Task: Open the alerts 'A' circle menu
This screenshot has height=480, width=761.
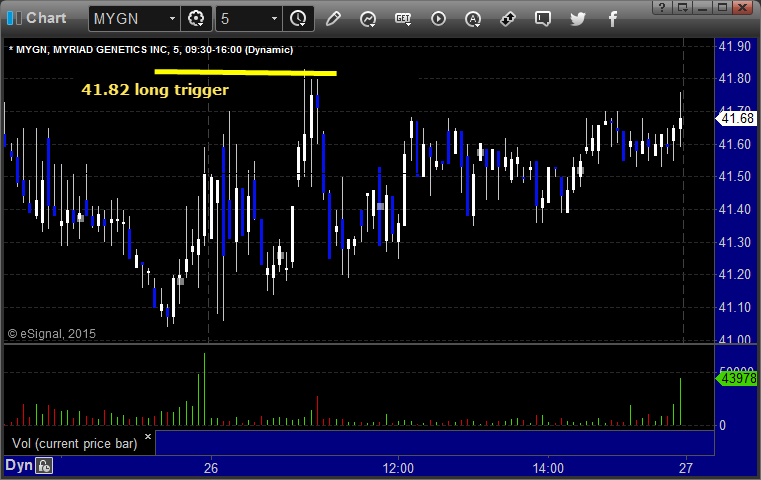Action: (x=473, y=19)
